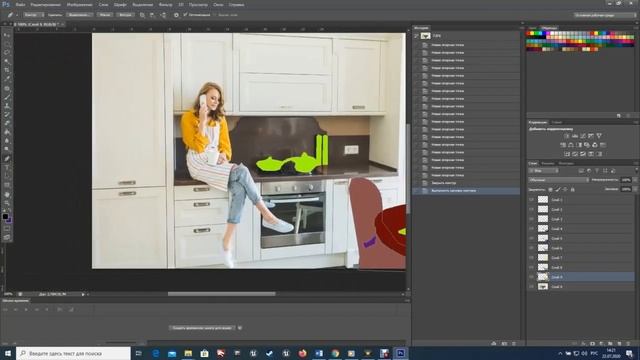640x360 pixels.
Task: Hide layer Слой 1
Action: [x=531, y=200]
